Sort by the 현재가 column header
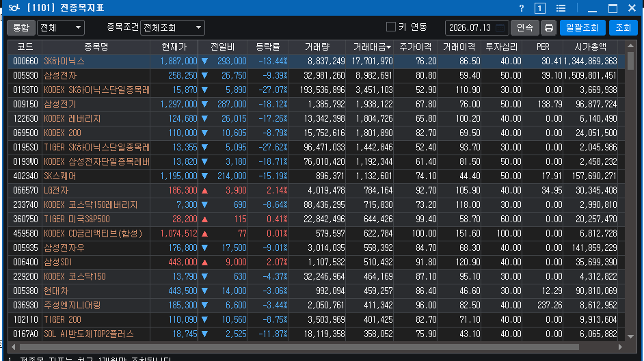This screenshot has height=361, width=644. tap(174, 46)
